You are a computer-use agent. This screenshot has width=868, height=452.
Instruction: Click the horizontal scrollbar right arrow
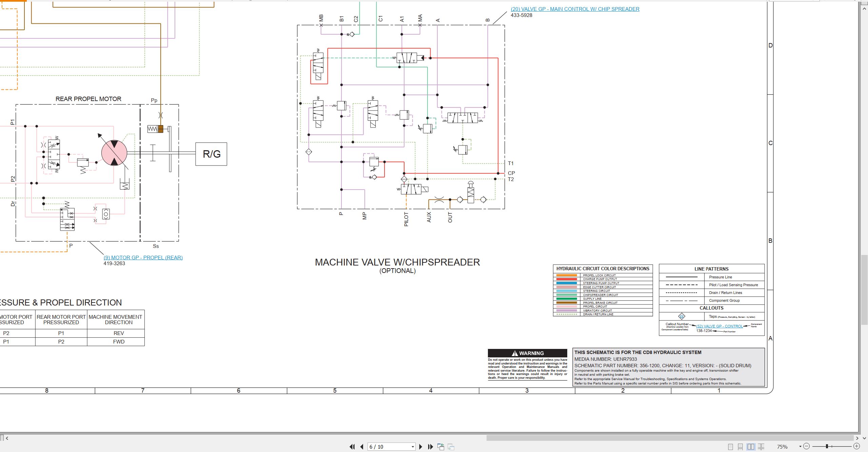click(x=857, y=438)
